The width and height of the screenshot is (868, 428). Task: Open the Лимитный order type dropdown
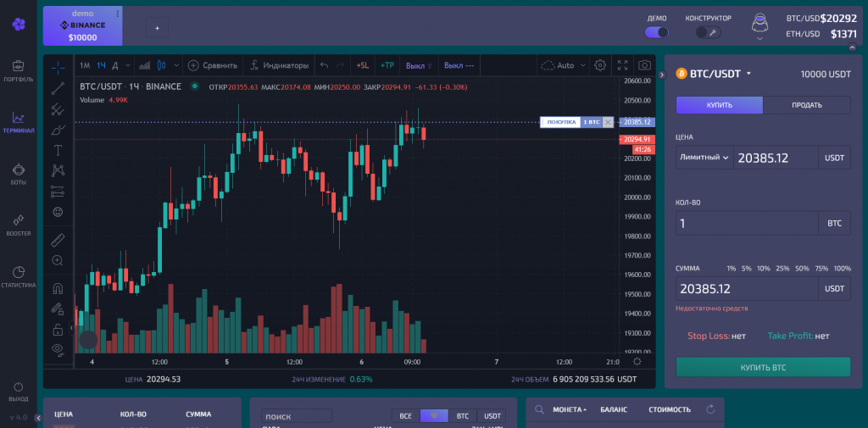(x=704, y=158)
